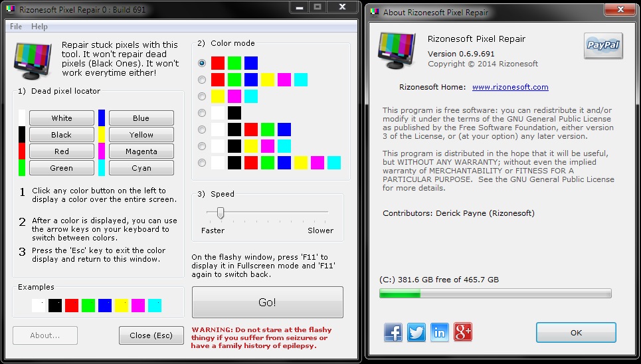Click the LinkedIn icon
Image resolution: width=641 pixels, height=364 pixels.
(440, 332)
